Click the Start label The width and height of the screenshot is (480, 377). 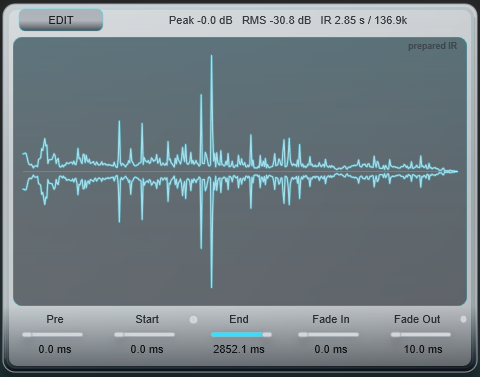click(147, 319)
